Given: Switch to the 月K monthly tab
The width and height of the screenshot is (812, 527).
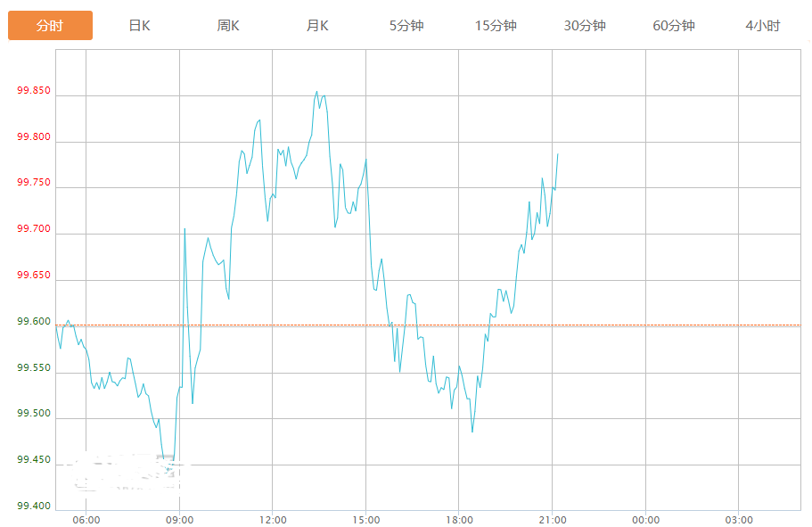Looking at the screenshot, I should pyautogui.click(x=317, y=25).
